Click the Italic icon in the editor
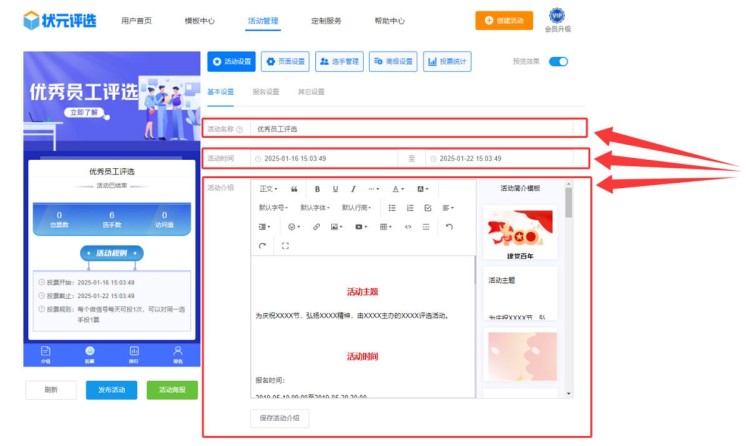Screen dimensions: 750x446 point(352,189)
